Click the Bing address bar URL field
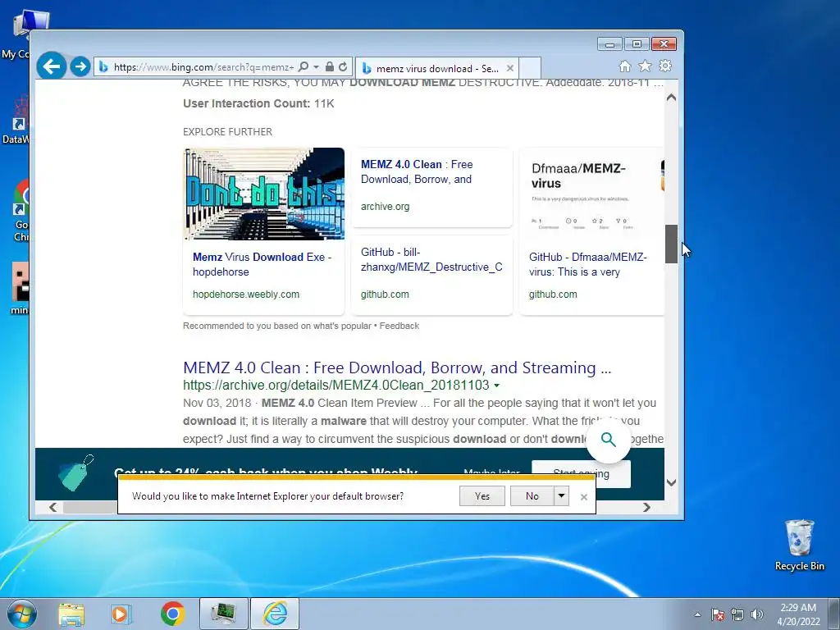Image resolution: width=840 pixels, height=630 pixels. tap(203, 67)
